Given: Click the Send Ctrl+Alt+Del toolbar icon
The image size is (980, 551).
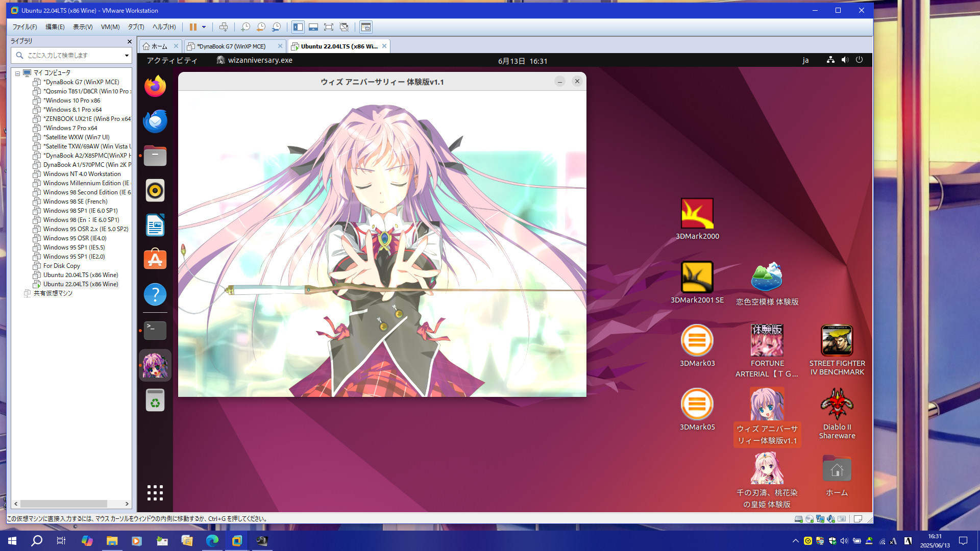Looking at the screenshot, I should [224, 27].
